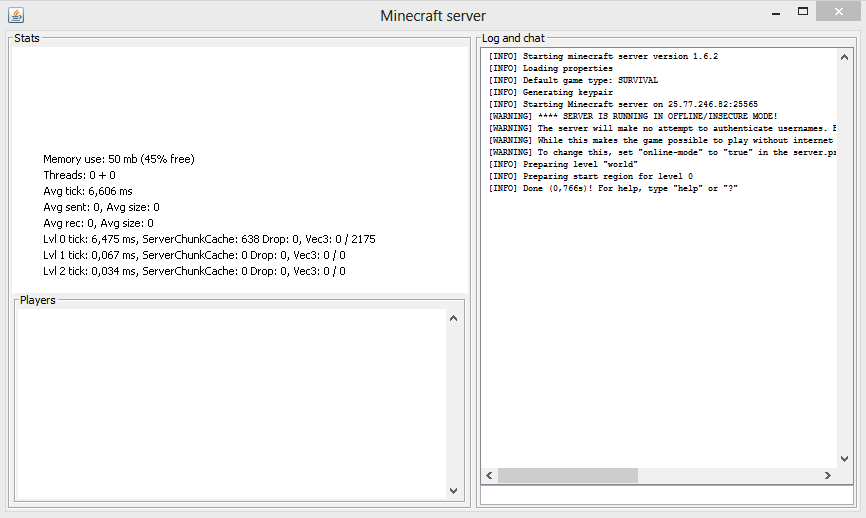The height and width of the screenshot is (518, 866).
Task: Click the "Threads: 0 + 0" stat
Action: pos(80,175)
